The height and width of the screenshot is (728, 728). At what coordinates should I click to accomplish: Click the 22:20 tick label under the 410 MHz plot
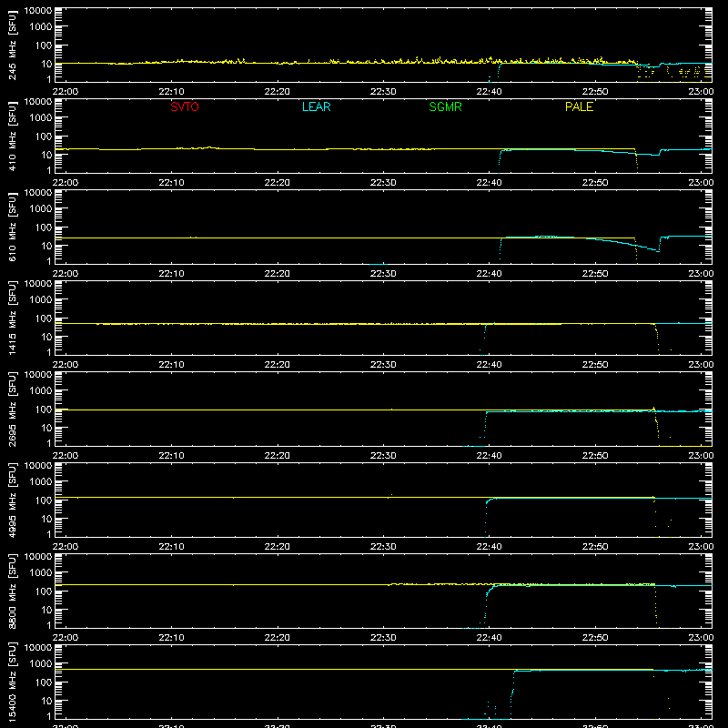click(x=278, y=183)
